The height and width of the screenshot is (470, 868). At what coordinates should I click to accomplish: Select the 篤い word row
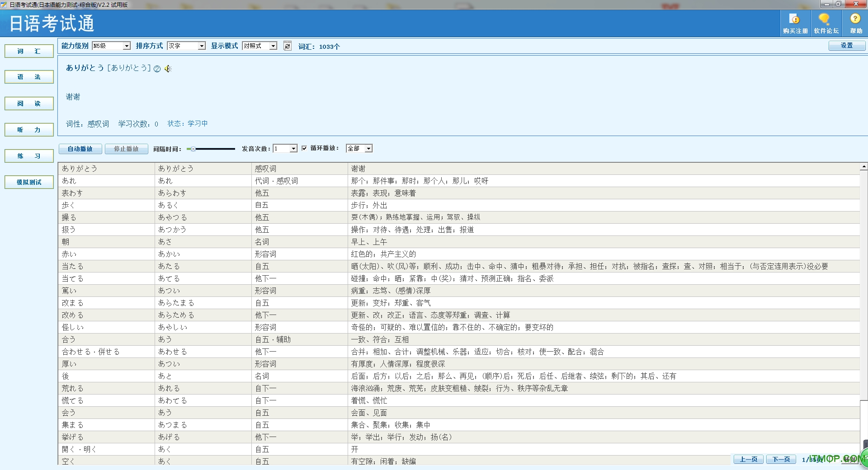[459, 291]
